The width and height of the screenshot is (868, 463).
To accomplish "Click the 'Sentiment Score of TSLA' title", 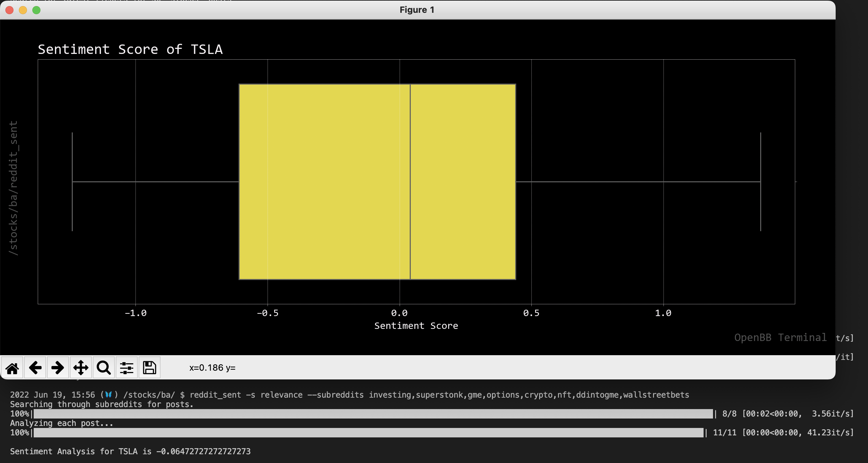I will click(130, 50).
